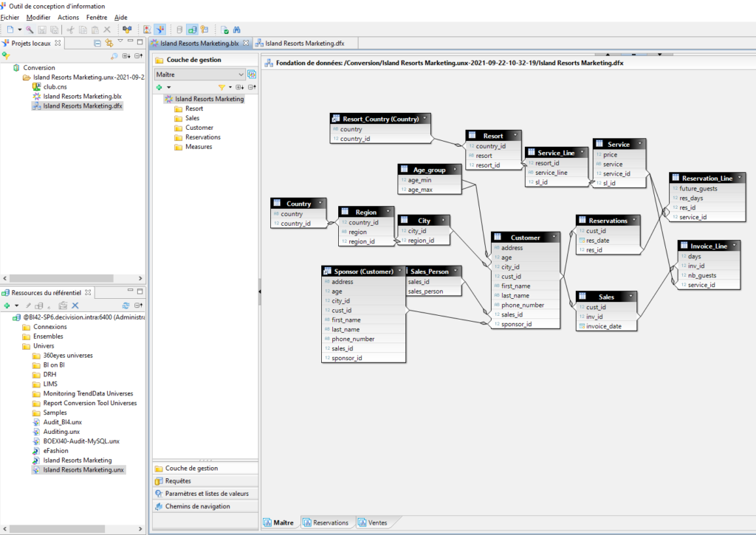756x535 pixels.
Task: Open the Actions menu
Action: pos(68,17)
